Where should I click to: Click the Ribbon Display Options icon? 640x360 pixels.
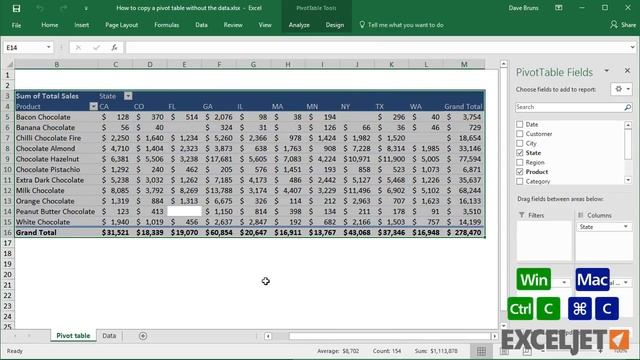558,8
